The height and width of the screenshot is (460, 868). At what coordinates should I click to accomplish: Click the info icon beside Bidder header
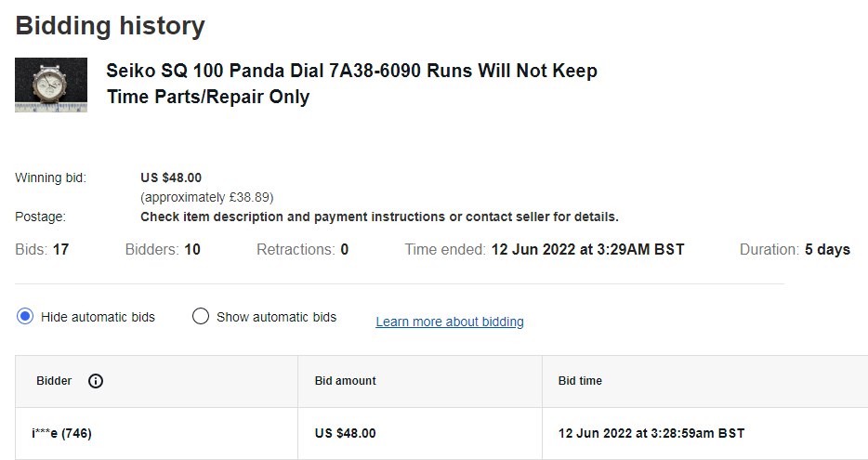click(96, 381)
